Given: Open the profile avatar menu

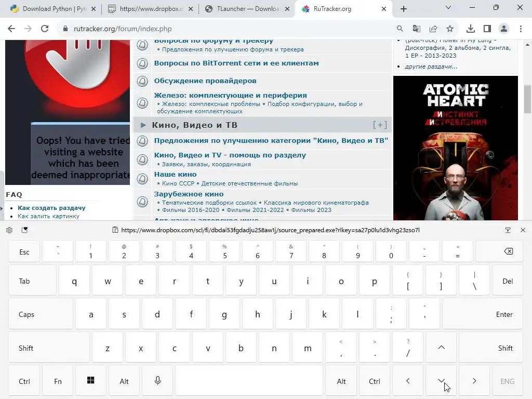Looking at the screenshot, I should click(x=504, y=29).
